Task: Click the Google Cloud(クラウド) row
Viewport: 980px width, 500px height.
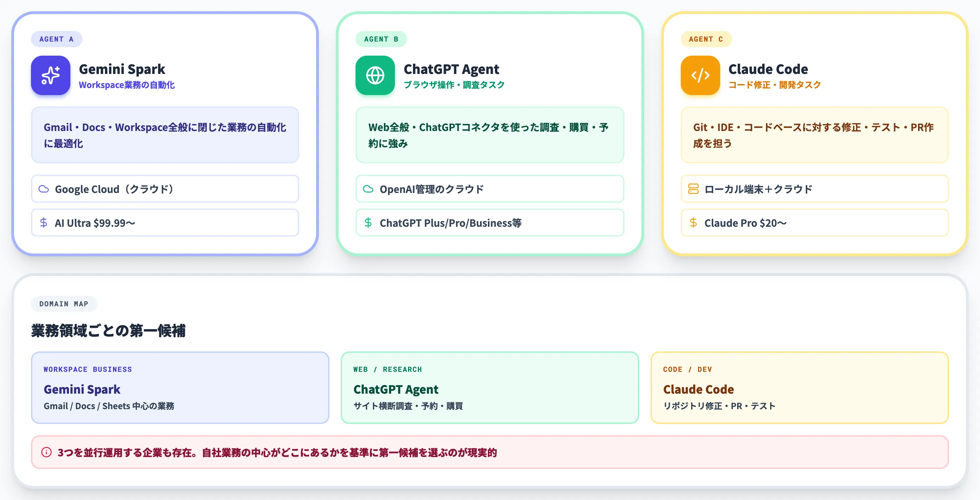Action: (x=165, y=189)
